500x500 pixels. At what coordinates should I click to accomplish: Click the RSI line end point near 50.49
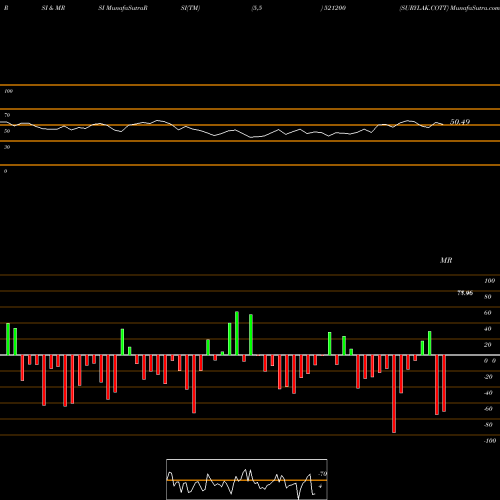coord(443,124)
